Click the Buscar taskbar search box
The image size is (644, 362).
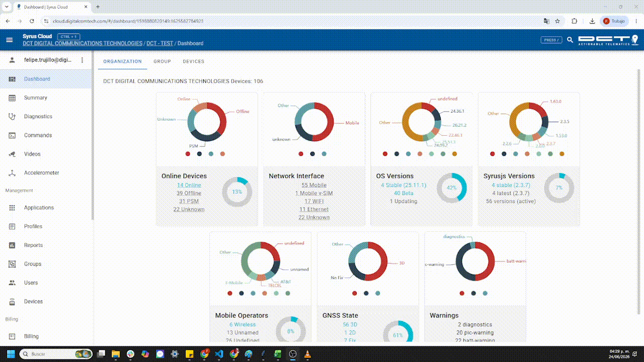coord(56,354)
